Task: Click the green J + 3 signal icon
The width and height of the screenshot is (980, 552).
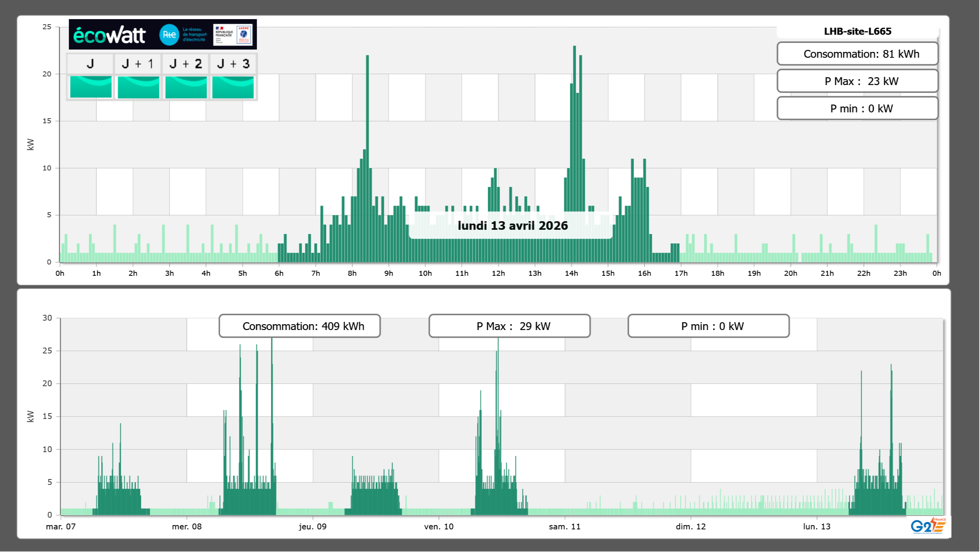Action: pyautogui.click(x=233, y=87)
